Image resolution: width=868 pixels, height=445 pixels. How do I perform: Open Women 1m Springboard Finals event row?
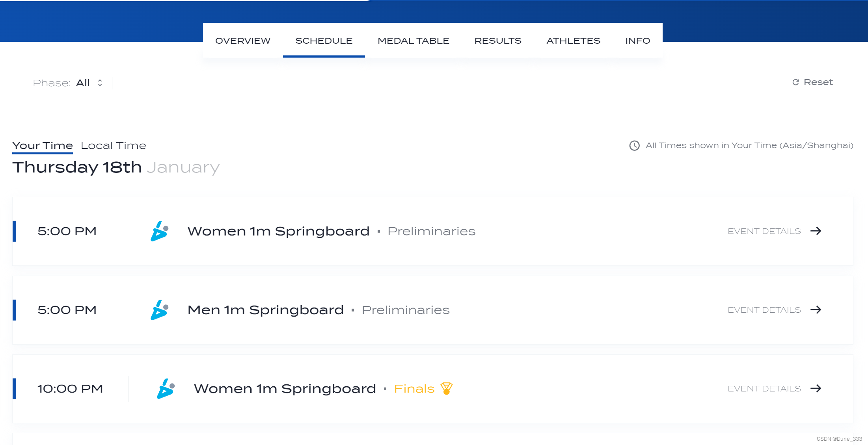[x=284, y=389]
